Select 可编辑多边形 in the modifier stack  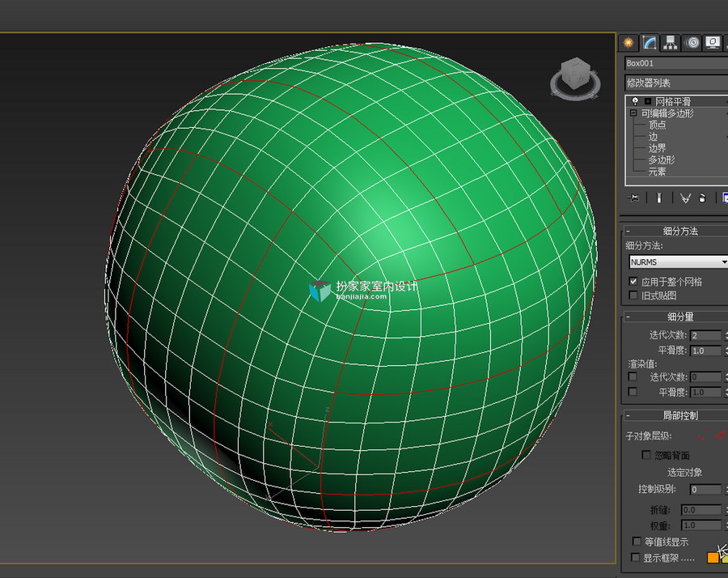point(667,113)
